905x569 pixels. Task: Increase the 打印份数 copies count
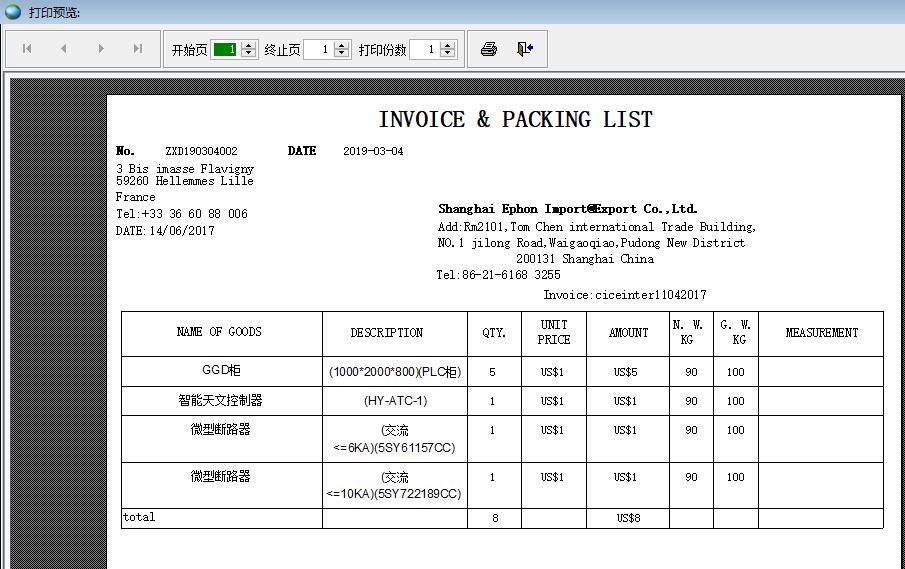click(x=448, y=45)
